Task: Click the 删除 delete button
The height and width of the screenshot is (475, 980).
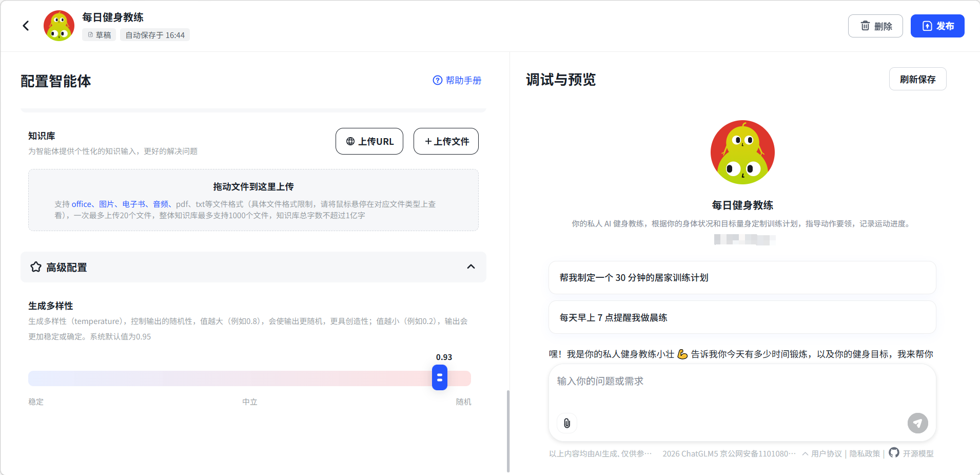Action: 875,26
